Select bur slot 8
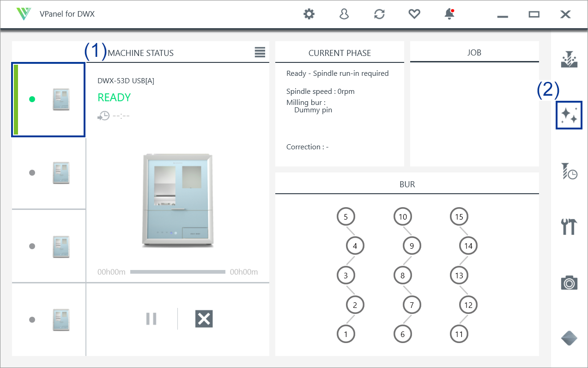Viewport: 588px width, 368px height. (x=403, y=276)
